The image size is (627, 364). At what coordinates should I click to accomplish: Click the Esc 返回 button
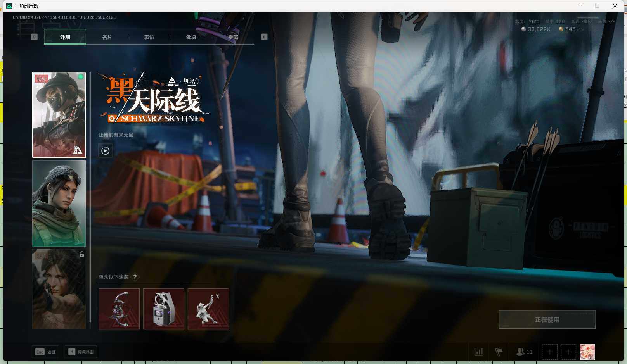(45, 352)
